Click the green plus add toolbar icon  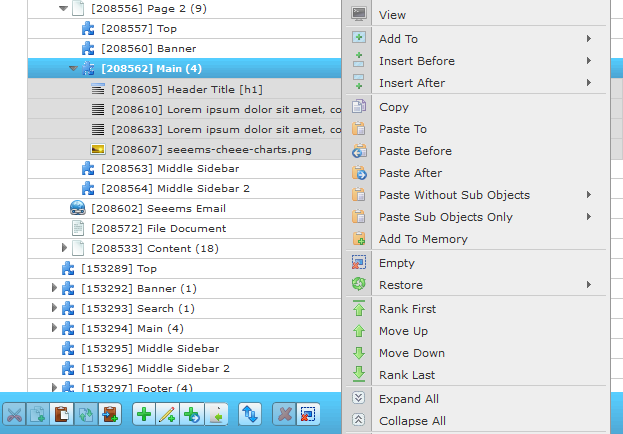pos(144,415)
